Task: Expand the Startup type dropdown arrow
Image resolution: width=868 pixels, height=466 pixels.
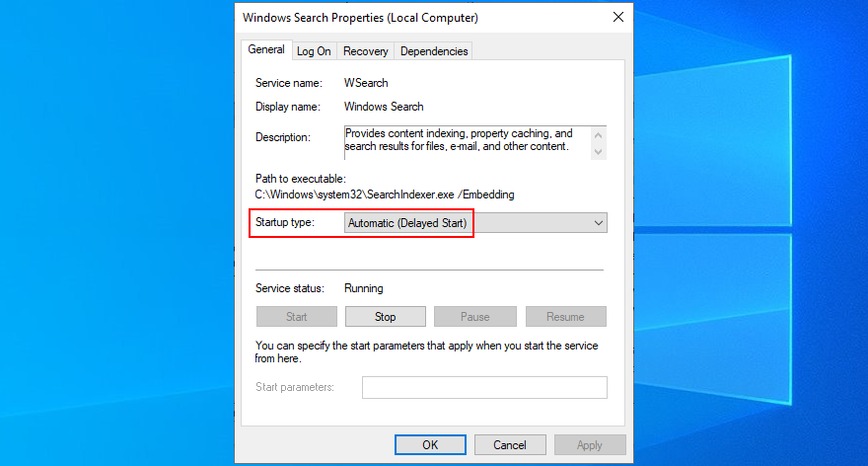Action: (x=599, y=223)
